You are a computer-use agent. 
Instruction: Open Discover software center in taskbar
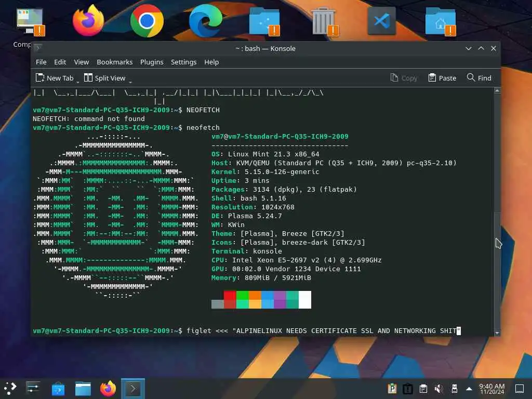tap(58, 389)
